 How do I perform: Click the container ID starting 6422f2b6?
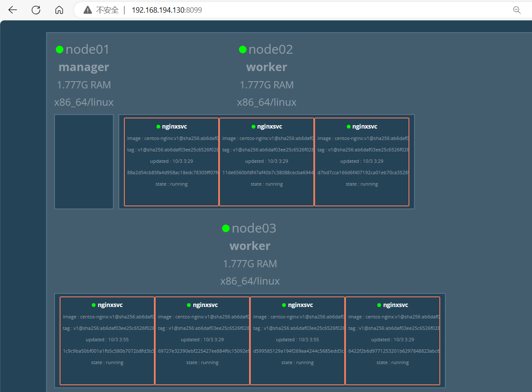(x=394, y=351)
